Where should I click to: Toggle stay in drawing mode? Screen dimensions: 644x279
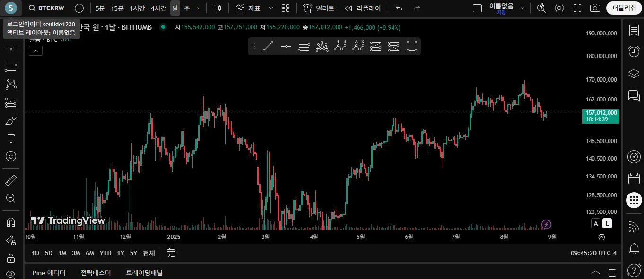pos(10,240)
